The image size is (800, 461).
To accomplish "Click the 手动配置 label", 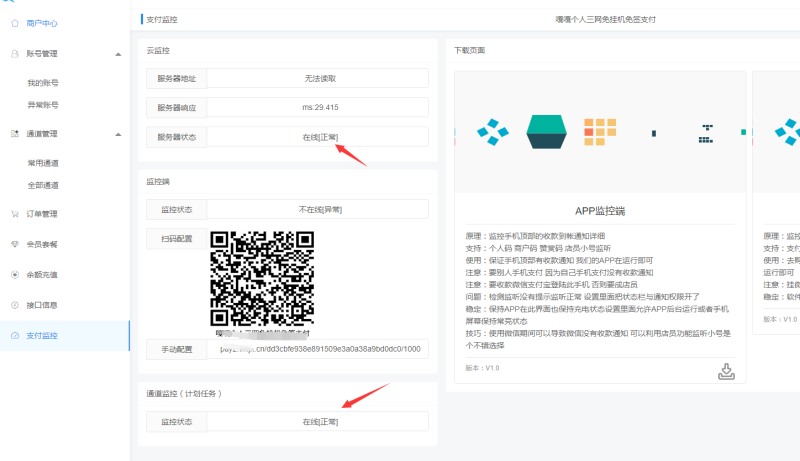I will pyautogui.click(x=177, y=349).
